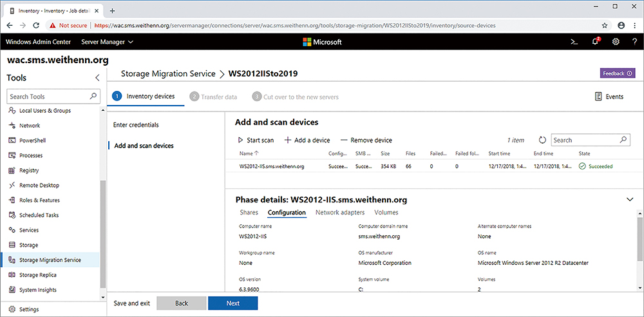Click Remove device

[x=366, y=140]
